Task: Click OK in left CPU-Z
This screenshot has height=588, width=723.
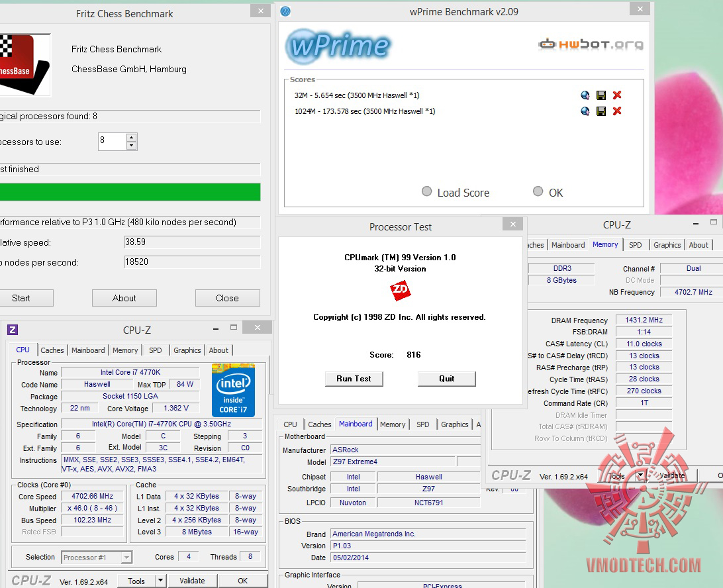Action: [x=242, y=581]
